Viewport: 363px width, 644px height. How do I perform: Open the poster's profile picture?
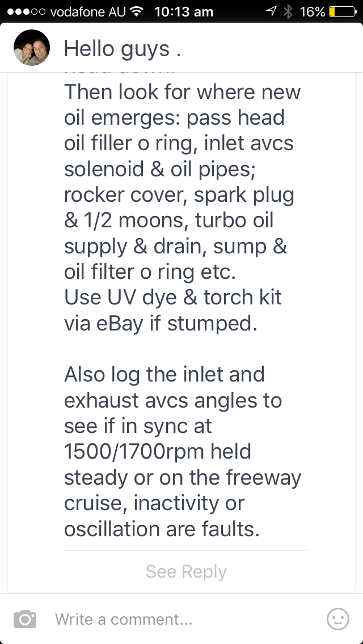(31, 48)
